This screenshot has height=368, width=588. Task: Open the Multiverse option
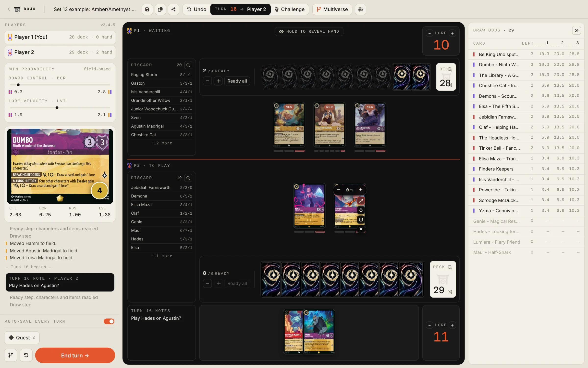(332, 9)
